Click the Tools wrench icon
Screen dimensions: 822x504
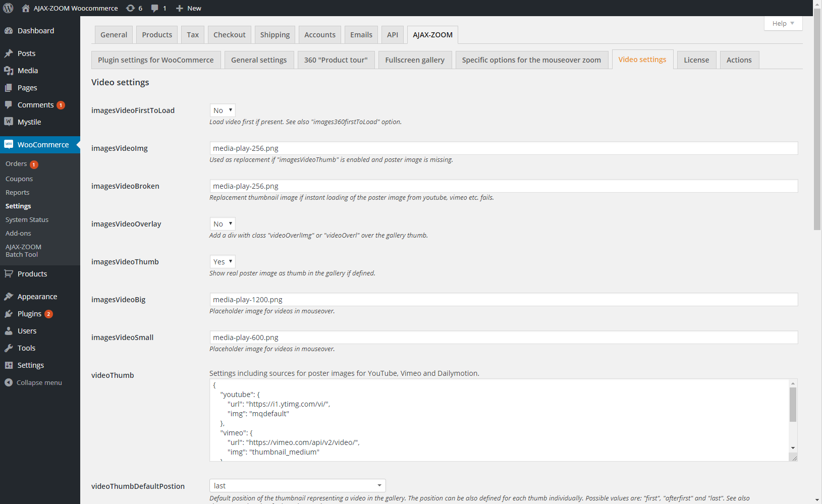[9, 348]
